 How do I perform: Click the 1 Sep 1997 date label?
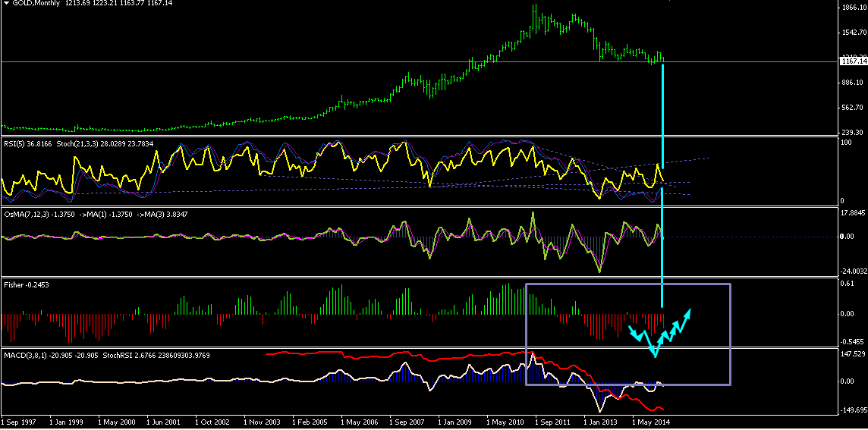[20, 422]
